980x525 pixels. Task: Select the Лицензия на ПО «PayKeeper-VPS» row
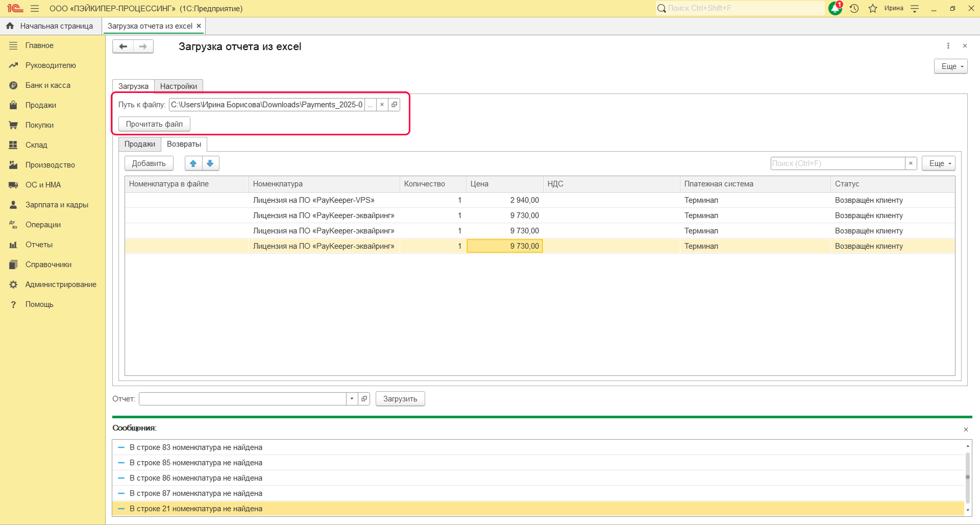point(540,200)
